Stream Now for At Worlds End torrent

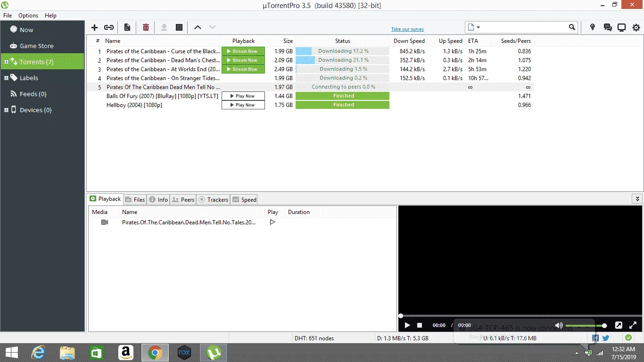pos(243,69)
